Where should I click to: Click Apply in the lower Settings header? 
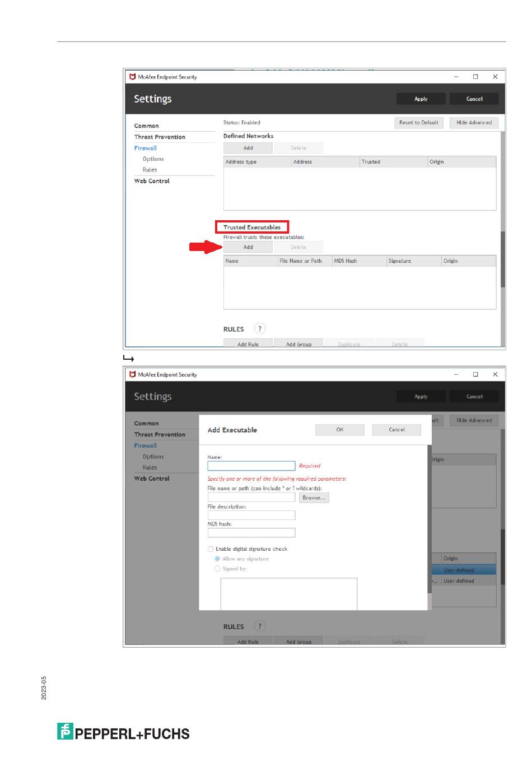tap(421, 397)
